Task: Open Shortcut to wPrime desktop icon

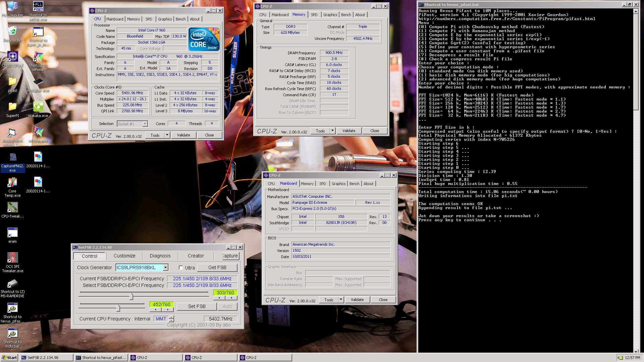Action: point(38,61)
